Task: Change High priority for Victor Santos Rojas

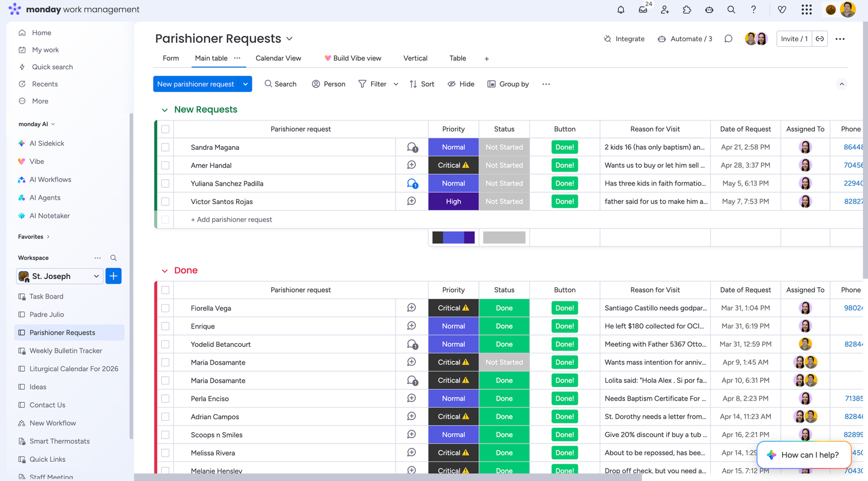Action: [454, 201]
